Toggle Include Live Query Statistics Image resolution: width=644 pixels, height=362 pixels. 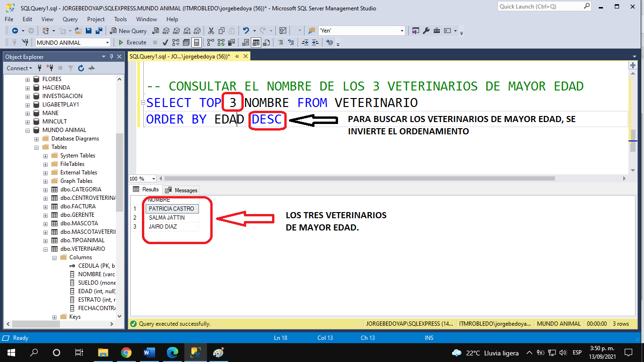tap(221, 42)
